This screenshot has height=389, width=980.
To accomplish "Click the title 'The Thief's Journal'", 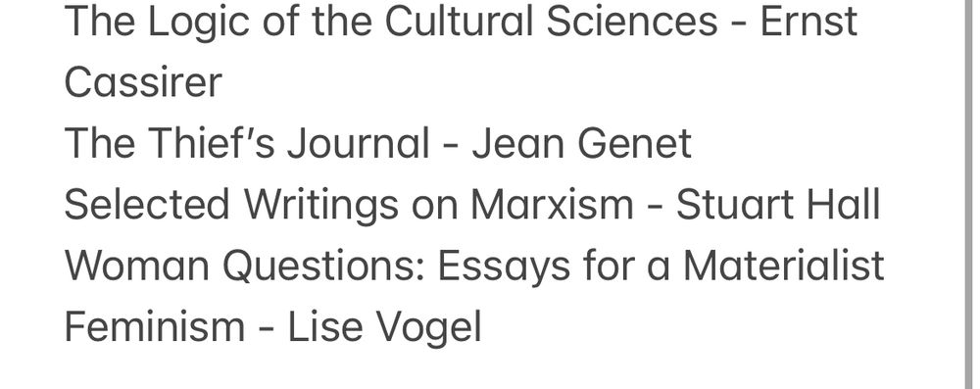I will pyautogui.click(x=247, y=143).
